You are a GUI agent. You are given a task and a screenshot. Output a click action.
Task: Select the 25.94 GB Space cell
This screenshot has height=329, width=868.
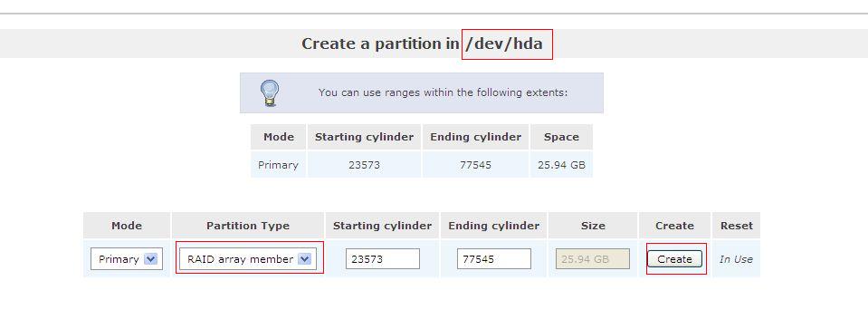(x=561, y=165)
